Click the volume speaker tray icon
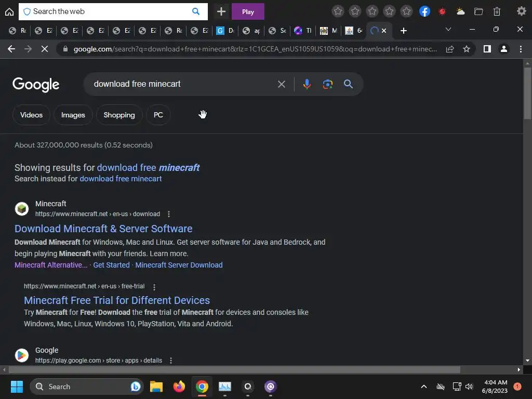532x399 pixels. (469, 387)
